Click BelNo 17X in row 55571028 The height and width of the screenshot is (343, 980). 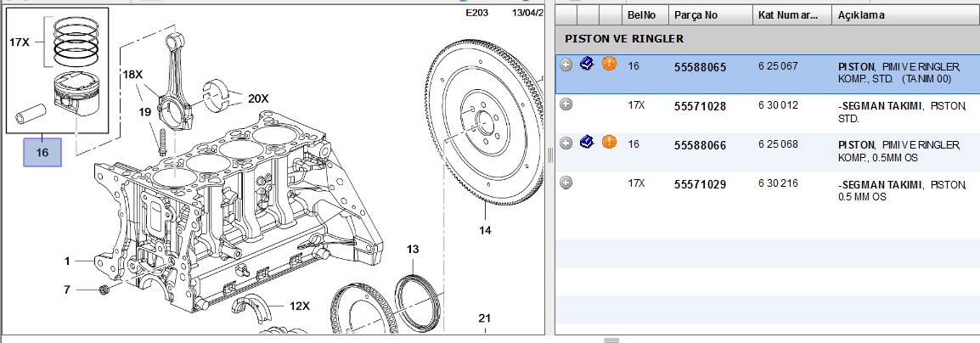click(x=636, y=105)
